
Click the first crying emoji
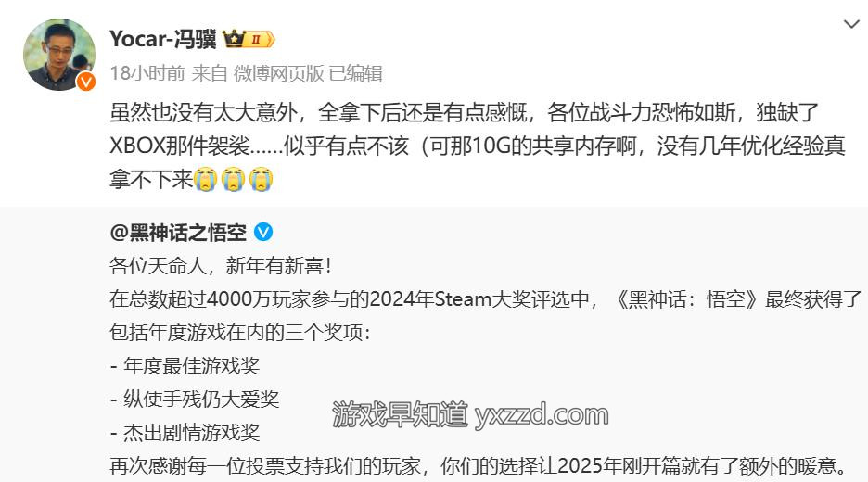[x=205, y=179]
